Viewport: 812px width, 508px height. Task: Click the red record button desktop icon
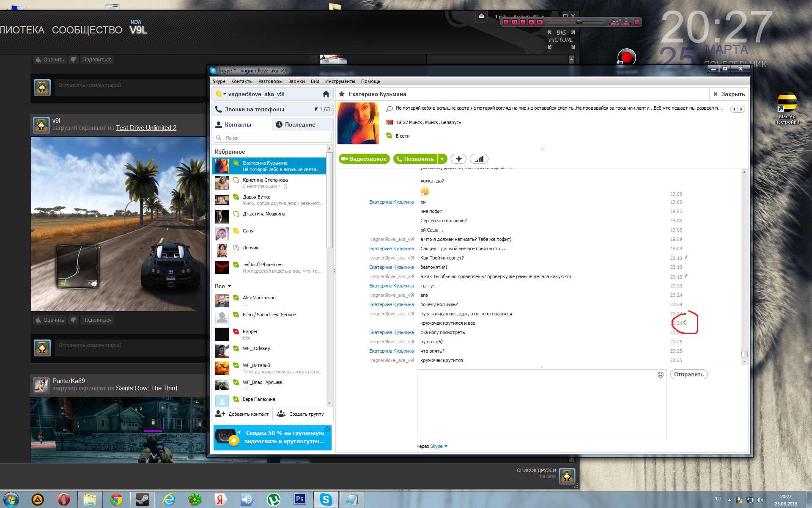coord(626,57)
